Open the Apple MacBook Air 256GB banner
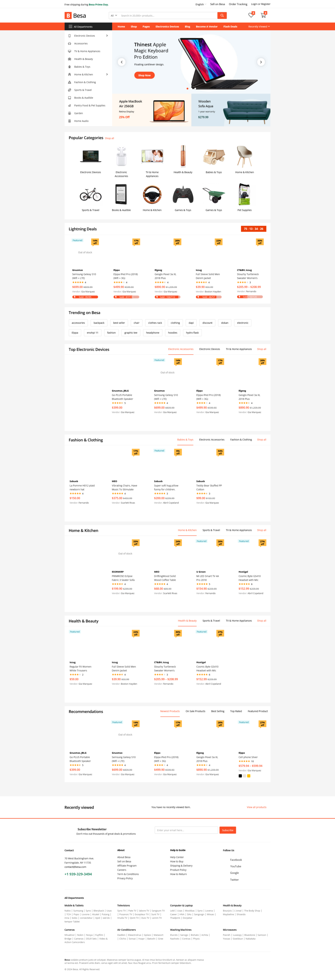The width and height of the screenshot is (335, 980). 152,110
